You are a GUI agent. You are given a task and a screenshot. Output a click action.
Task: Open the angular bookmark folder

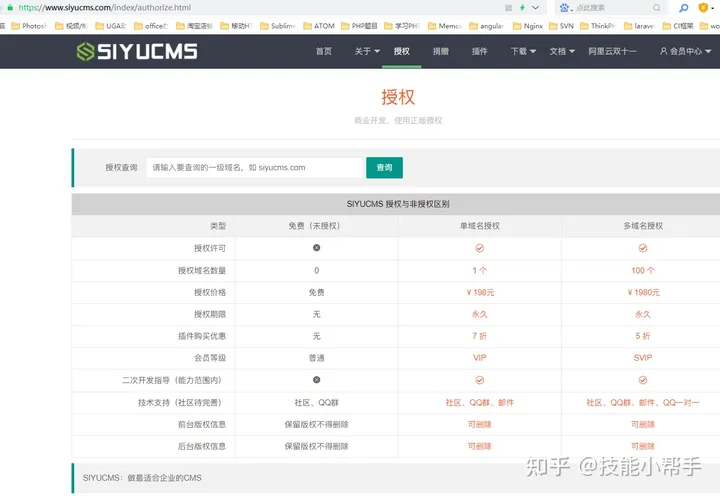point(486,26)
